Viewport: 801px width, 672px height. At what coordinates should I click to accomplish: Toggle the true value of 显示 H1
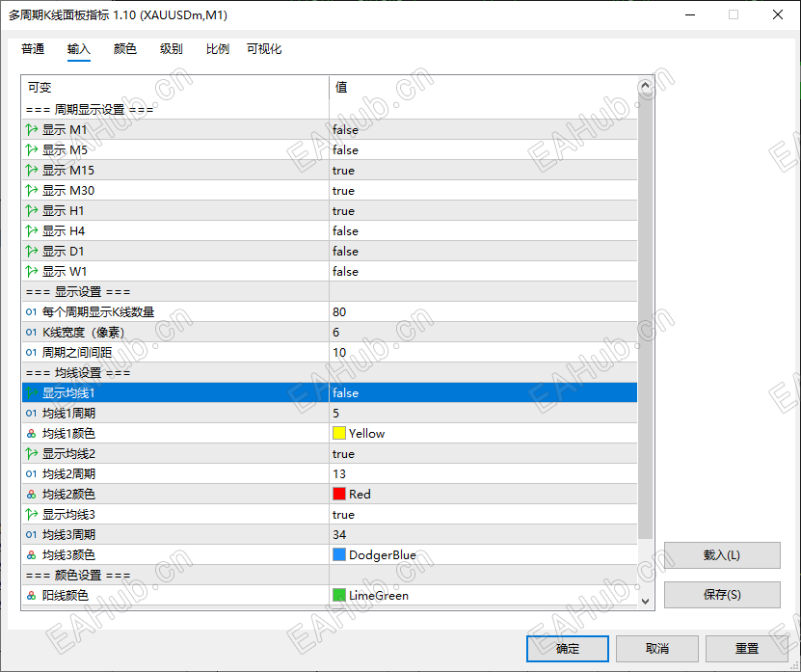[483, 210]
